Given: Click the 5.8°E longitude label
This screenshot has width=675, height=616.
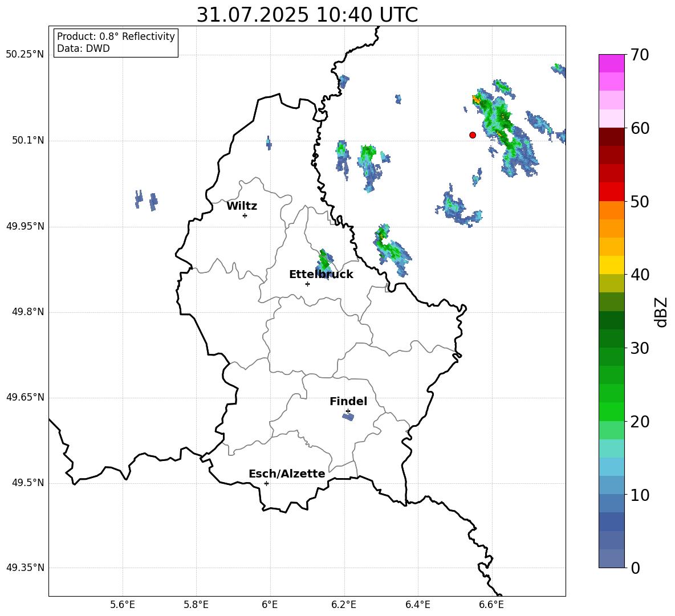Looking at the screenshot, I should 196,605.
